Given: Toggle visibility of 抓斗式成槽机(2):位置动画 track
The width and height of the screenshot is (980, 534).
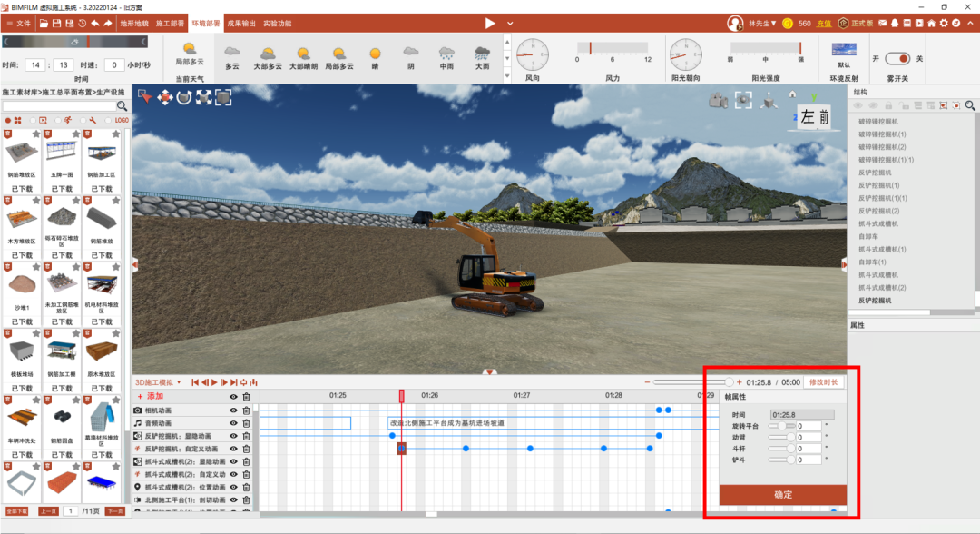Looking at the screenshot, I should coord(233,487).
